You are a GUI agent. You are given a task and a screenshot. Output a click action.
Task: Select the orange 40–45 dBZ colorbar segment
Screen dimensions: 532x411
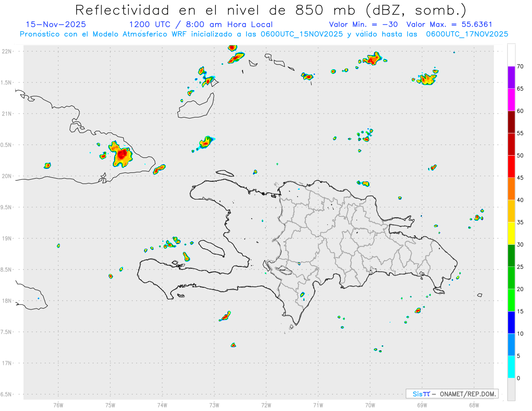[x=511, y=189]
